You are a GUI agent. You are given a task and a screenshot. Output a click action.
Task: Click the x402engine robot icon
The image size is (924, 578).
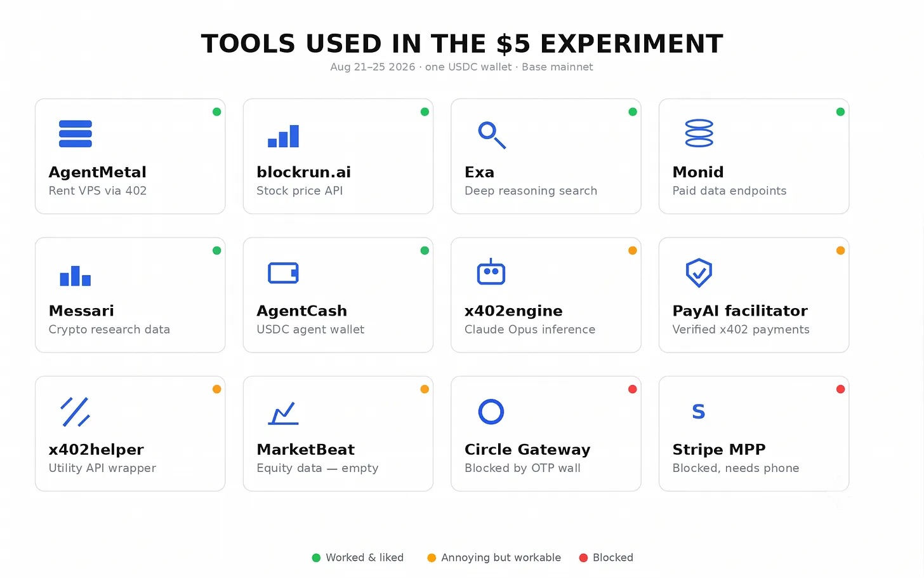491,272
